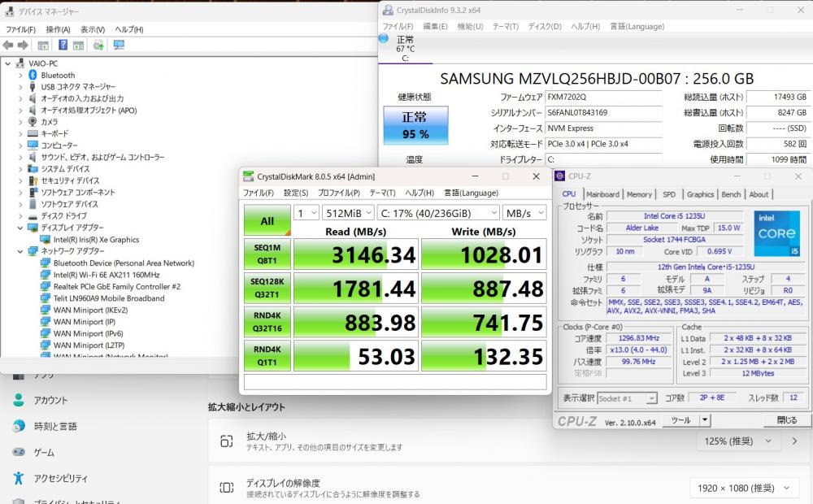
Task: Collapse the display adapters tree node
Action: click(x=20, y=228)
